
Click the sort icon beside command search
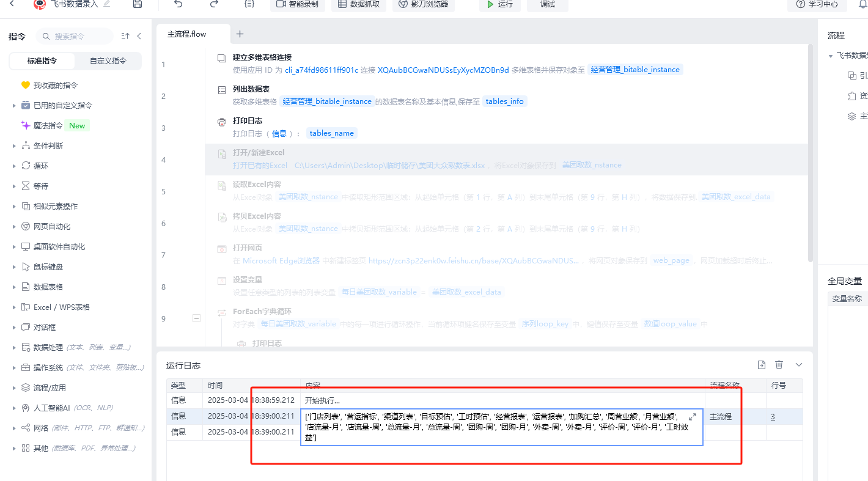pos(125,36)
